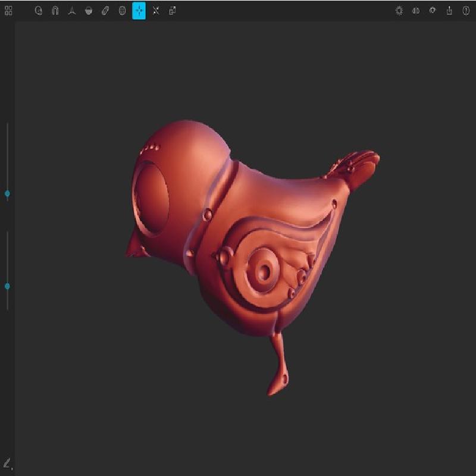476x476 pixels.
Task: Select the arch-shaped brush tool
Action: 55,11
